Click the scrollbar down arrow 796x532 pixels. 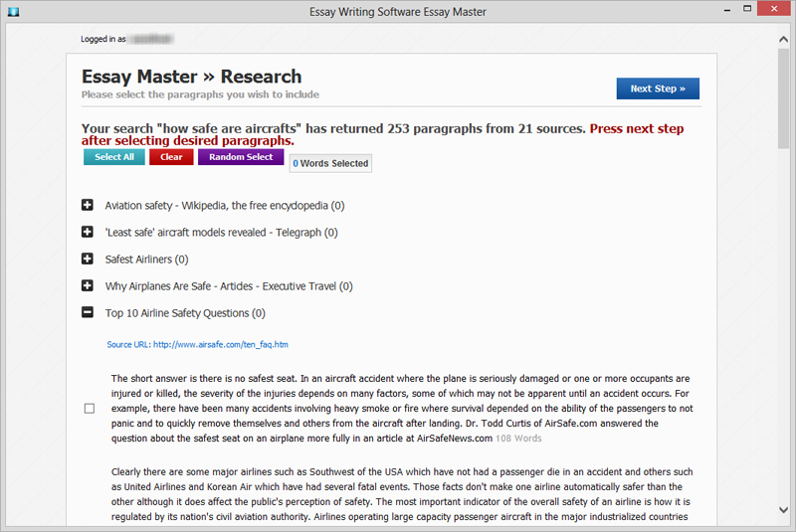pyautogui.click(x=783, y=510)
